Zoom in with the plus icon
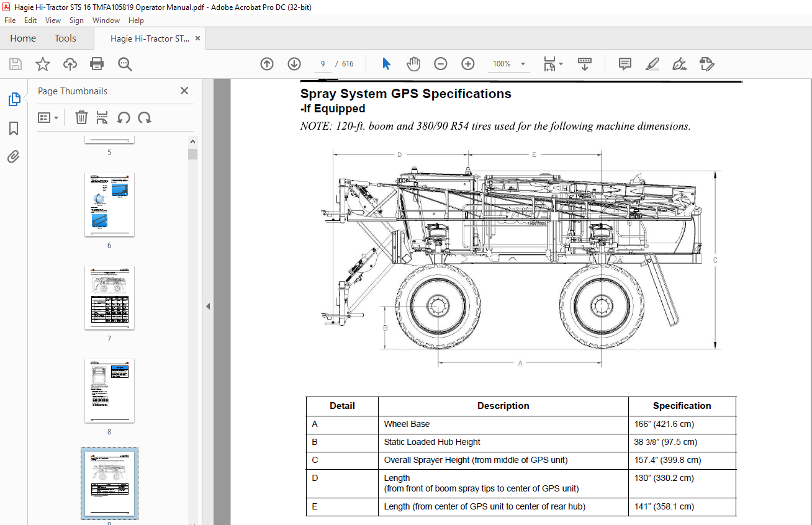 pos(468,64)
